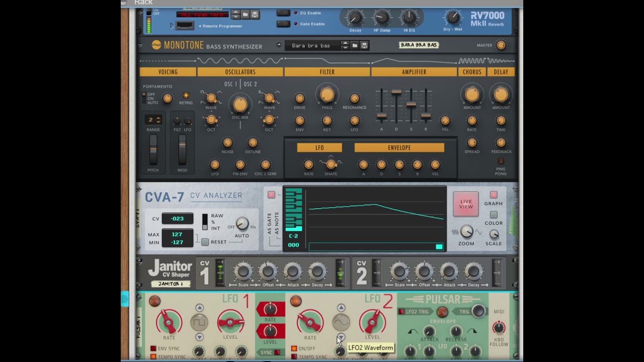Adjust the CVA-7 ZOOM knob
Image resolution: width=644 pixels, height=362 pixels.
(466, 232)
